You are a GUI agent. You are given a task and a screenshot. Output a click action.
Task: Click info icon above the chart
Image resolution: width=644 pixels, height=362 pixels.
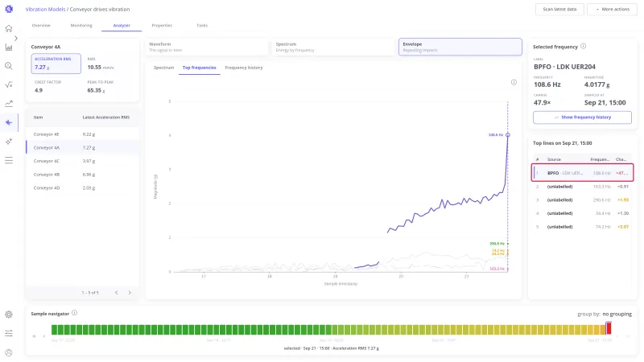coord(514,82)
